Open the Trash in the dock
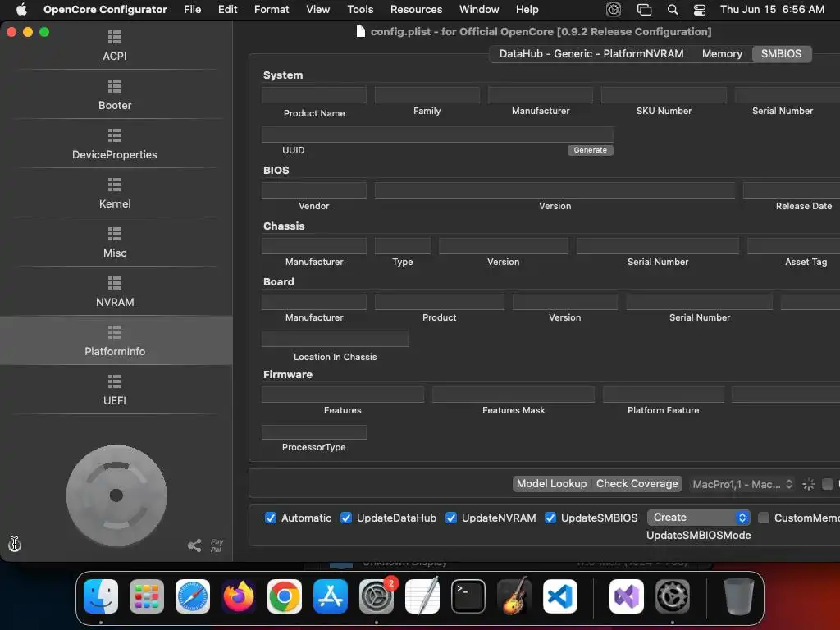 click(739, 596)
